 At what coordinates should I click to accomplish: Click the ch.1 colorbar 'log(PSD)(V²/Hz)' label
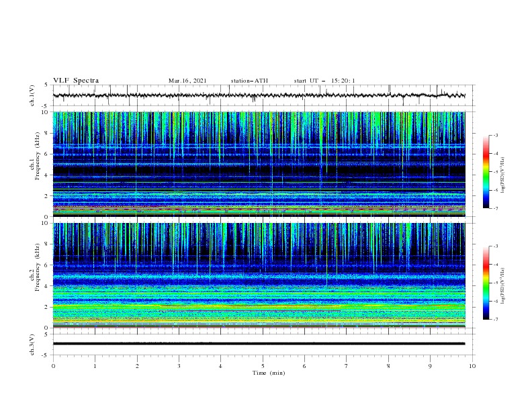503,175
